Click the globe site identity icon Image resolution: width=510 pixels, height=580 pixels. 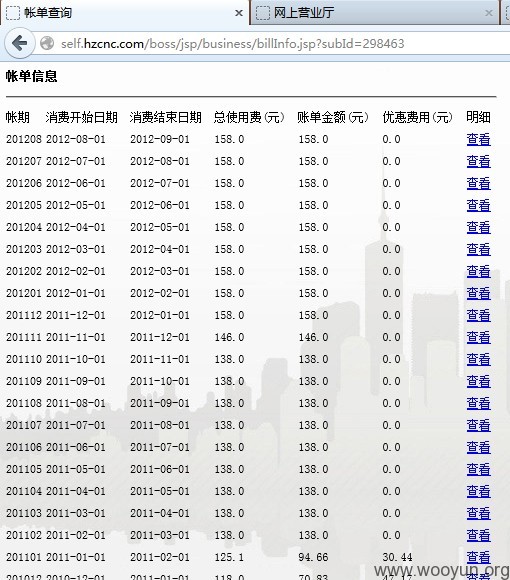coord(47,44)
